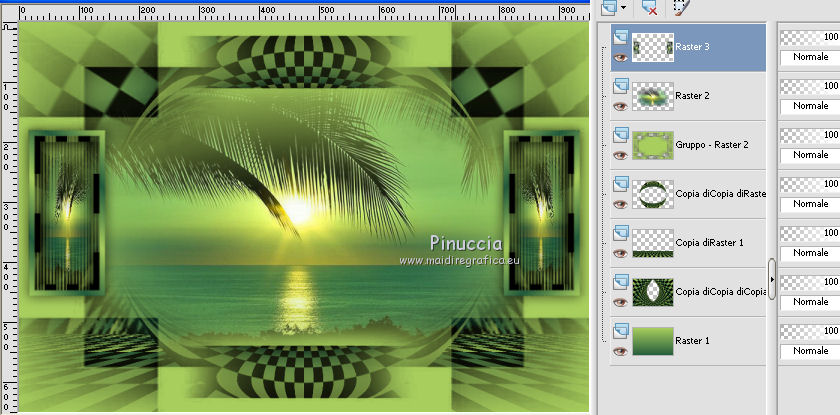
Task: Select the layer named Copia diRaster 1
Action: pos(709,243)
